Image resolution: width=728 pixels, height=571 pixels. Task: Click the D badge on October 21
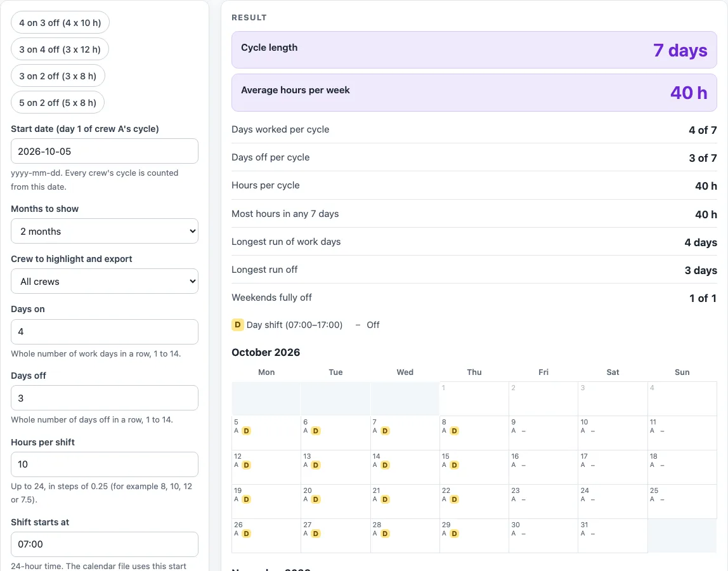point(385,499)
